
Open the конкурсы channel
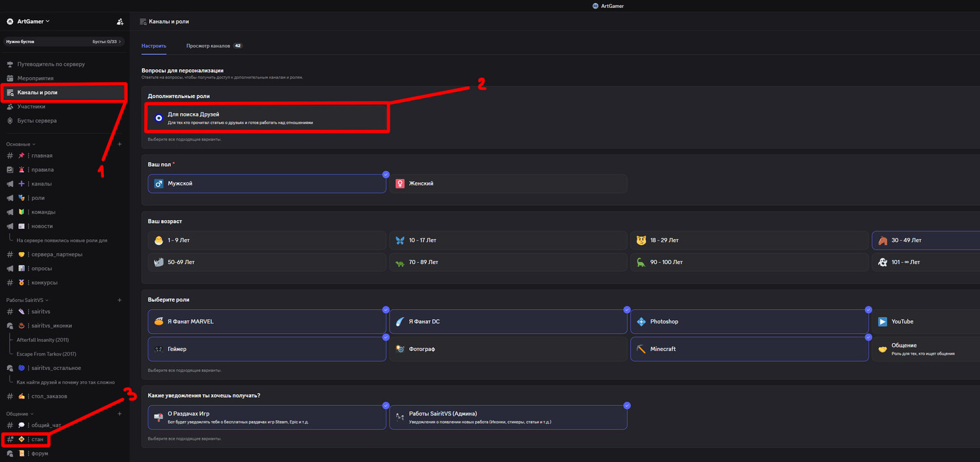64,283
